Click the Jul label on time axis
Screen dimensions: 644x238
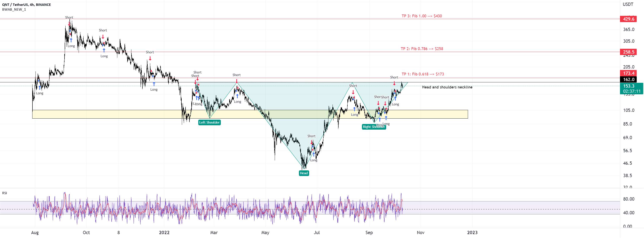317,233
